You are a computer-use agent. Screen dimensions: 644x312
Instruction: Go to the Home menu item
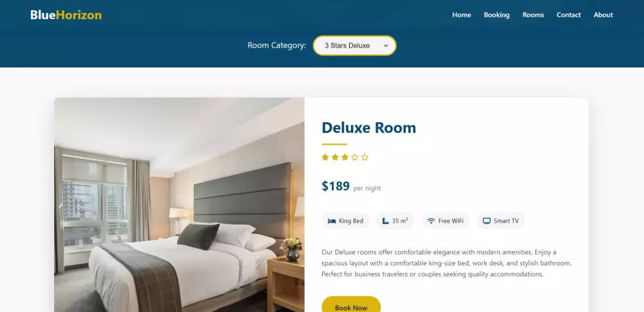[462, 15]
